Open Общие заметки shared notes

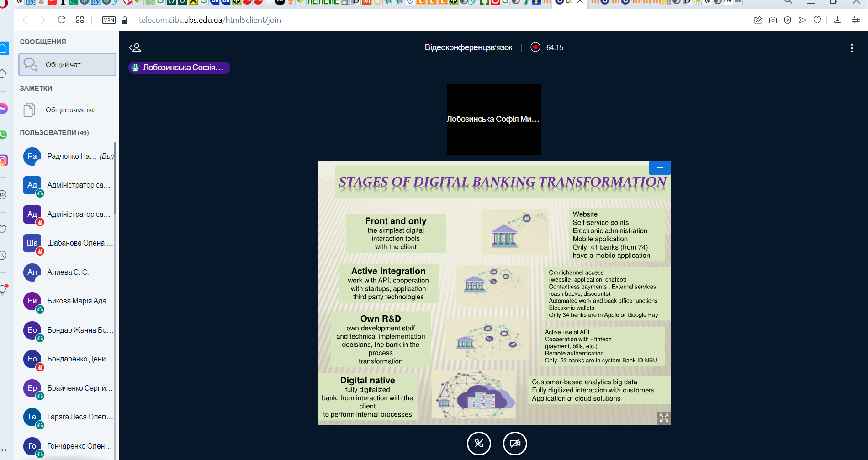68,110
